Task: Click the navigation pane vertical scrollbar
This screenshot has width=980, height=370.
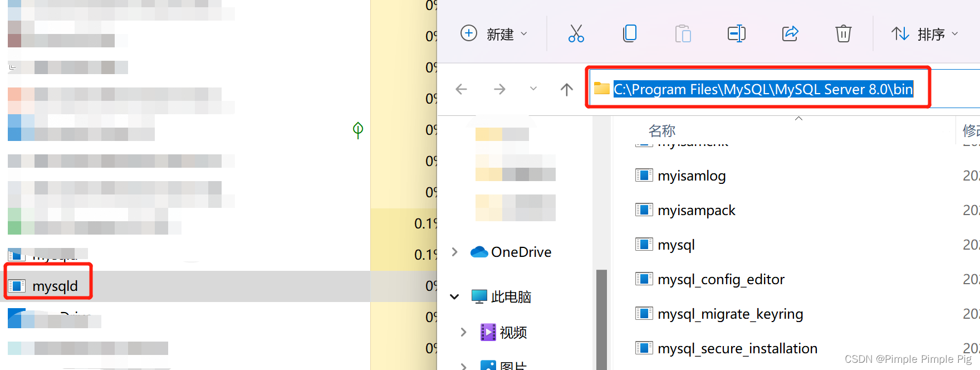Action: tap(601, 319)
